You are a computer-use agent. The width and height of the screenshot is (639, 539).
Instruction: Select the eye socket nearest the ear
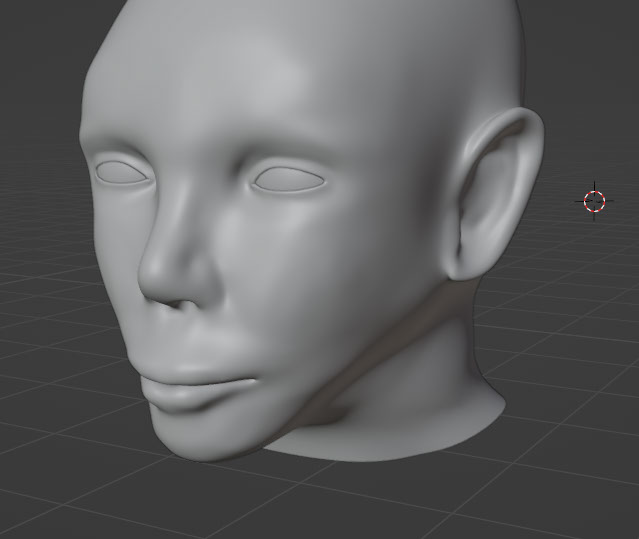(x=288, y=181)
